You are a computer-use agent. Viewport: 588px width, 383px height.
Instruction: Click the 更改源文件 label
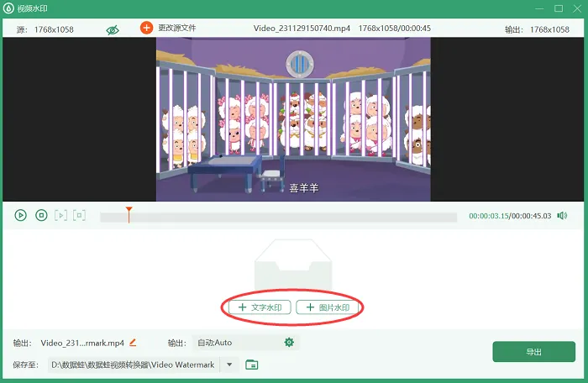(x=177, y=28)
